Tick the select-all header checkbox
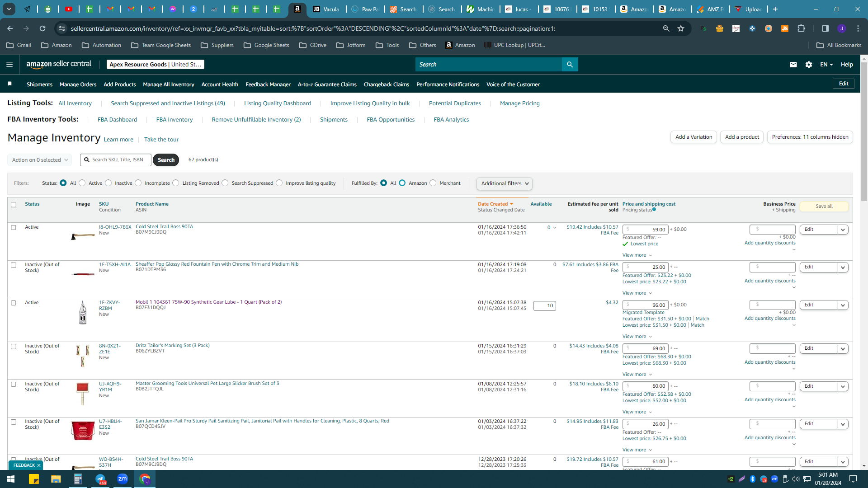This screenshot has height=488, width=868. (14, 205)
